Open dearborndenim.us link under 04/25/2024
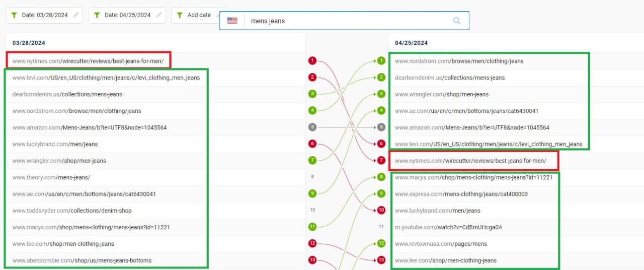This screenshot has width=644, height=270. 450,78
